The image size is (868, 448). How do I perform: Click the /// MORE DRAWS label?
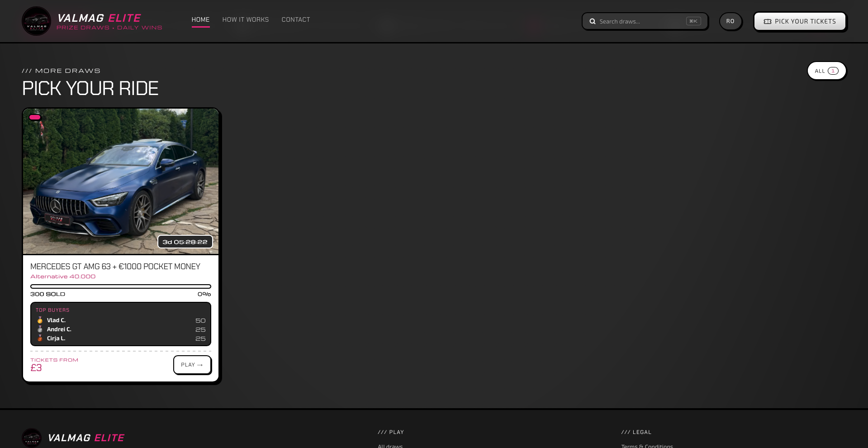(x=61, y=71)
